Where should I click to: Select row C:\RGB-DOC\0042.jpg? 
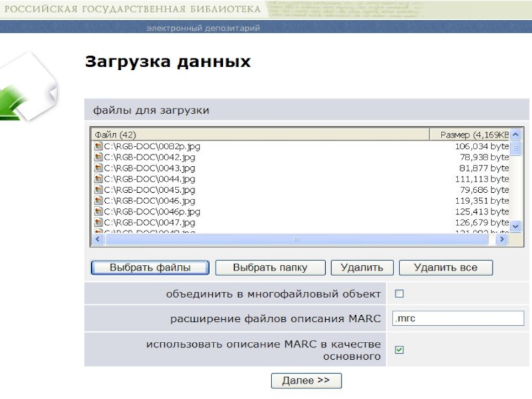(301, 157)
